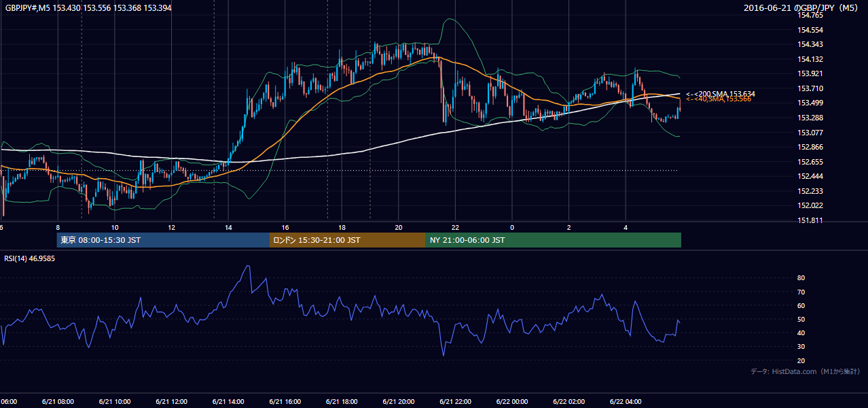
Task: Click the 6/22 04:00 date label
Action: 626,401
